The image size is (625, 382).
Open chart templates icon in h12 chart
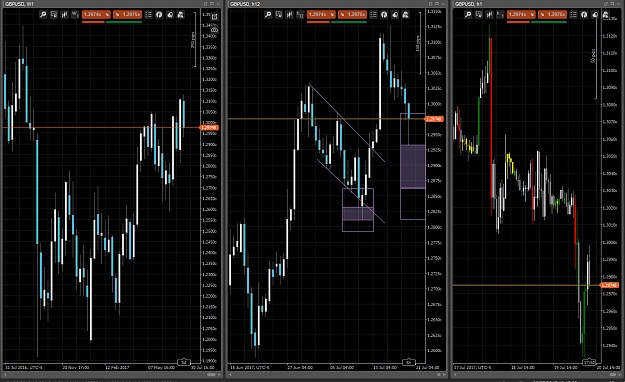pos(279,15)
